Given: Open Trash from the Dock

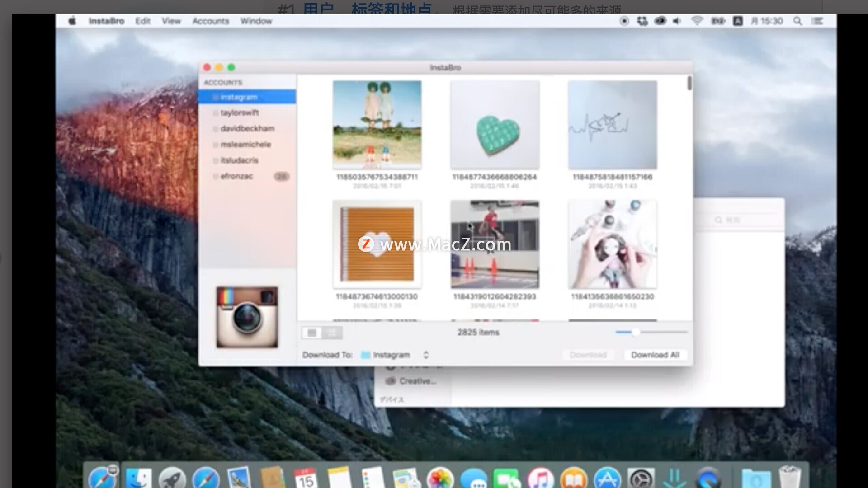Looking at the screenshot, I should click(x=790, y=478).
